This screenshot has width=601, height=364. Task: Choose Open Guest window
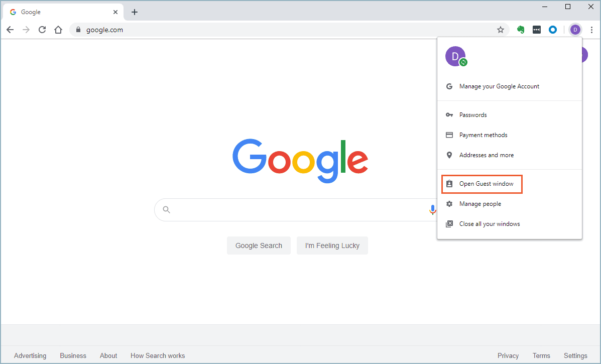tap(510, 184)
